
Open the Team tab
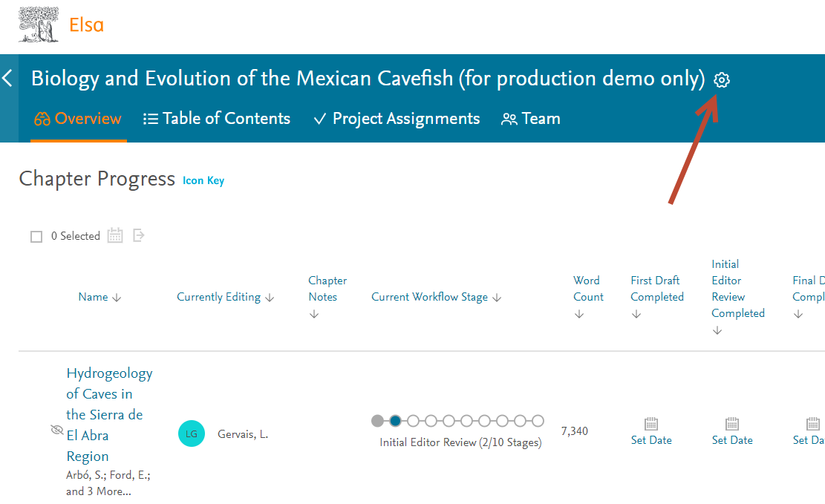531,119
